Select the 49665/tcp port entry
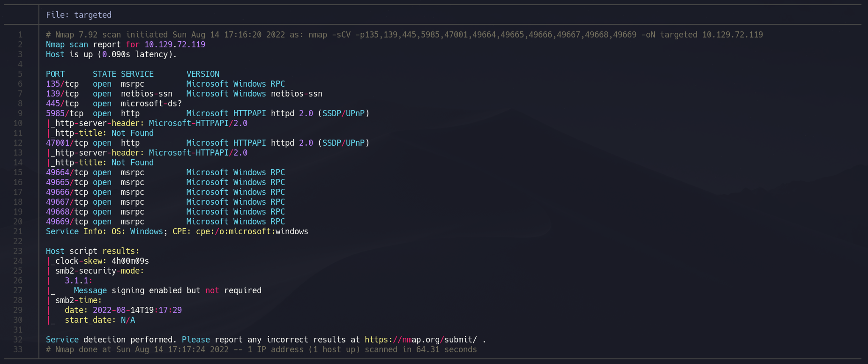 pos(67,182)
